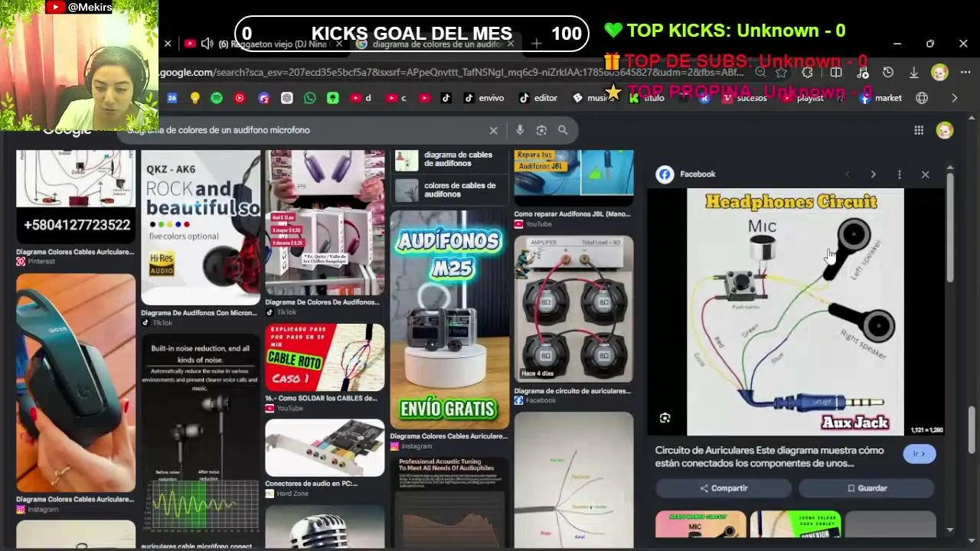
Task: Focus the Google search input field
Action: click(x=306, y=130)
